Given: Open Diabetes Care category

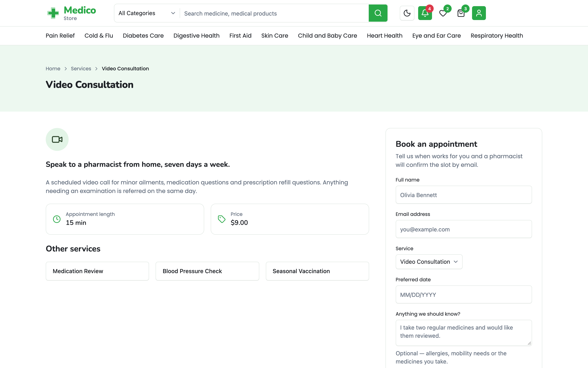Looking at the screenshot, I should click(143, 36).
